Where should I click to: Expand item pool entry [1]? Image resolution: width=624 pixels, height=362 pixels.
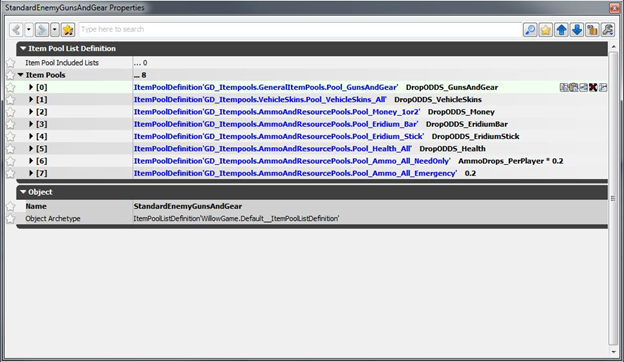click(x=31, y=99)
